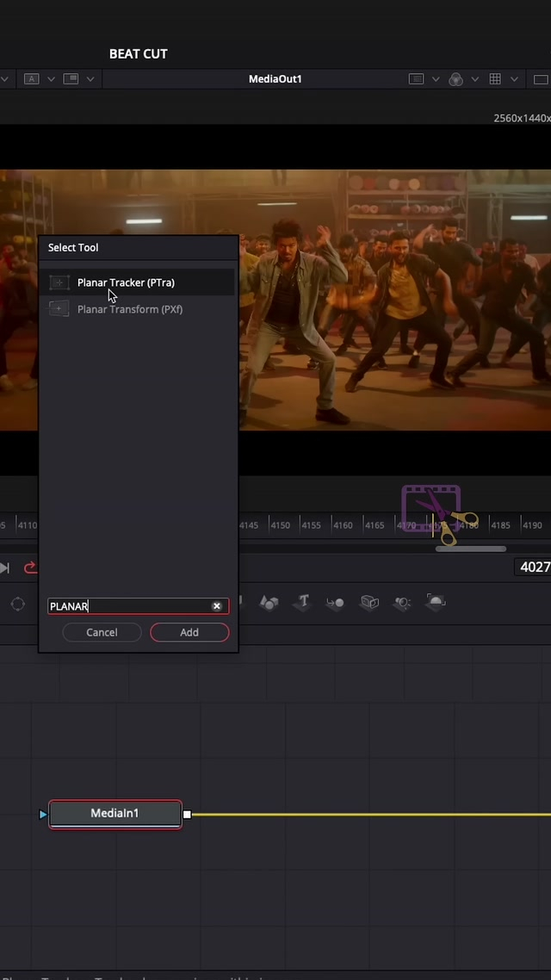
Task: Toggle the viewer A buffer icon
Action: (32, 79)
